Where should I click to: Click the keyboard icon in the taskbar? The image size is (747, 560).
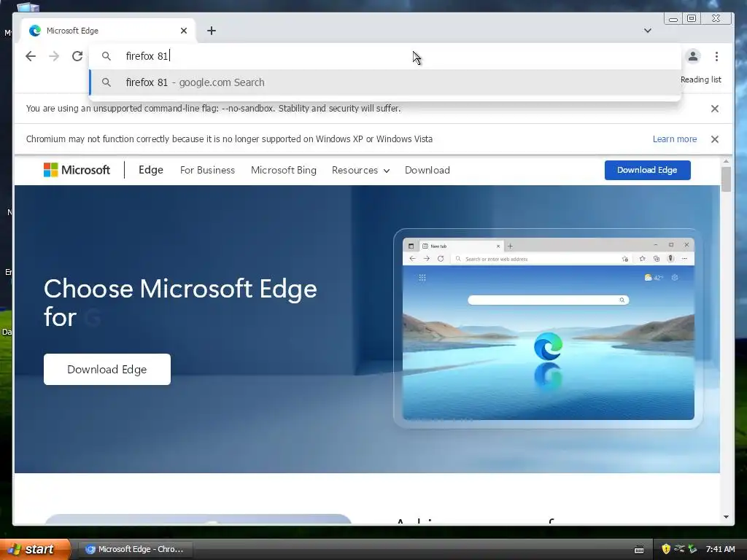coord(639,550)
